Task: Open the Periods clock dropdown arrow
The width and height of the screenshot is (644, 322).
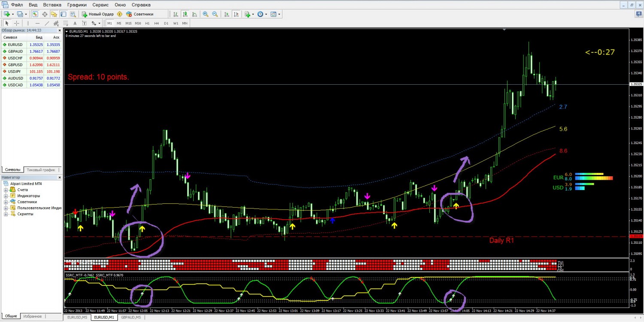Action: pos(266,14)
